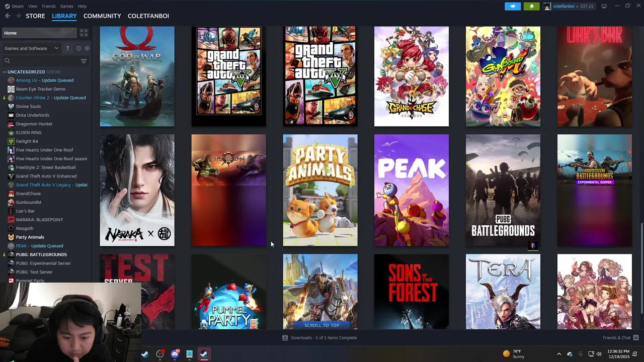Open the Help menu
The height and width of the screenshot is (362, 644).
pyautogui.click(x=82, y=6)
